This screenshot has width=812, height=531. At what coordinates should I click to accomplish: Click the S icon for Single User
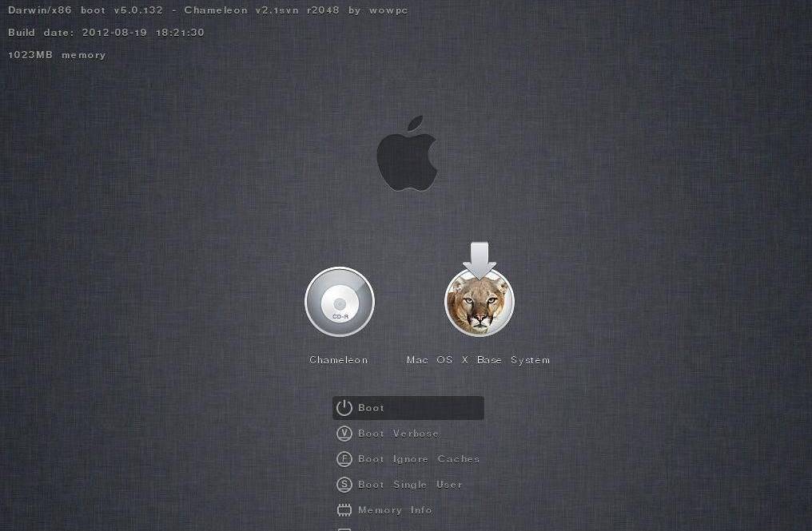pos(344,485)
